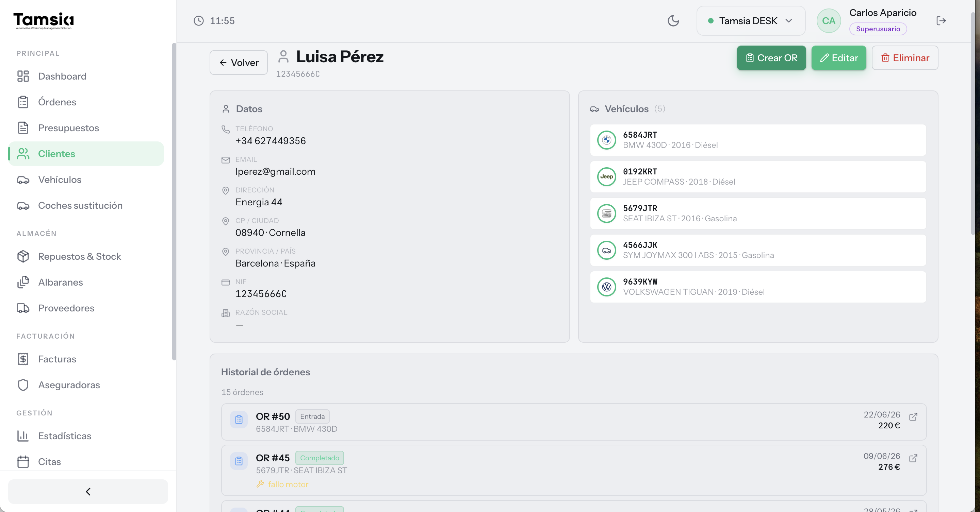Screen dimensions: 980x512
Task: Open Coches sustitución
Action: 86,205
